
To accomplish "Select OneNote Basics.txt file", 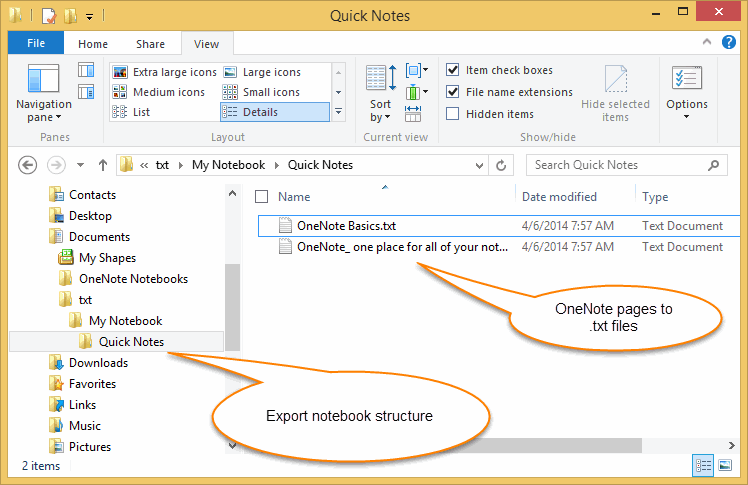I will point(499,226).
